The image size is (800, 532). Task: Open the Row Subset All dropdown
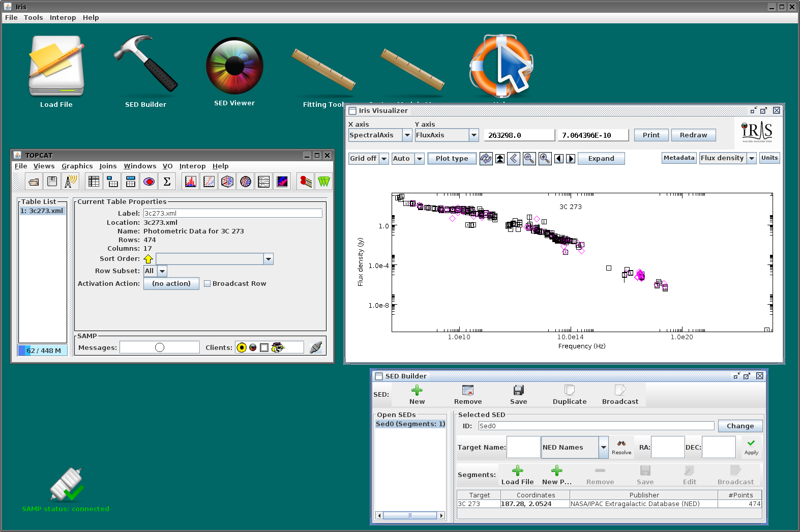point(155,271)
